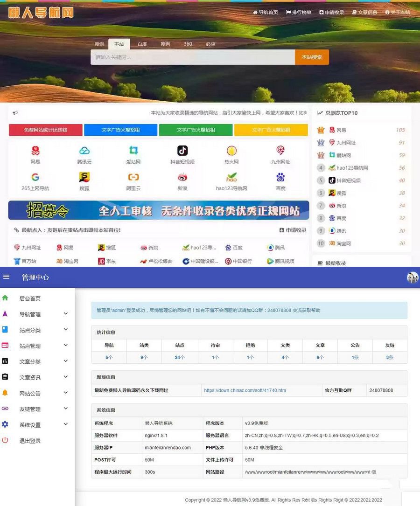Open the 爱站网 icon
420x506 pixels.
134,154
